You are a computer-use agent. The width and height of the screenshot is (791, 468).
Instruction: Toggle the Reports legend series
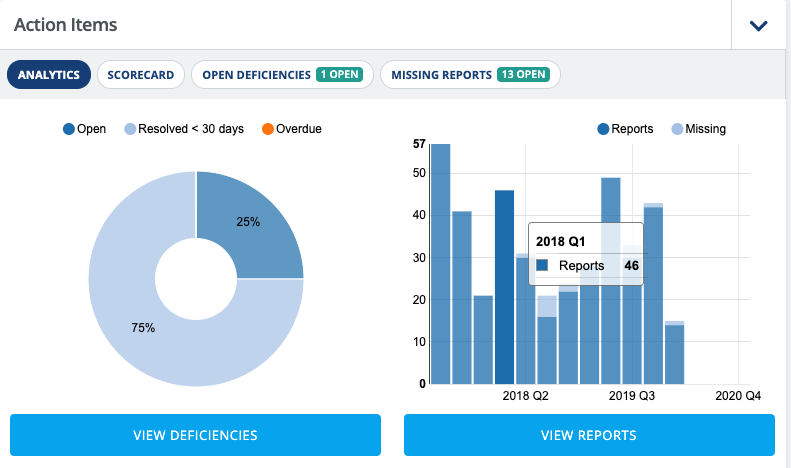(625, 129)
